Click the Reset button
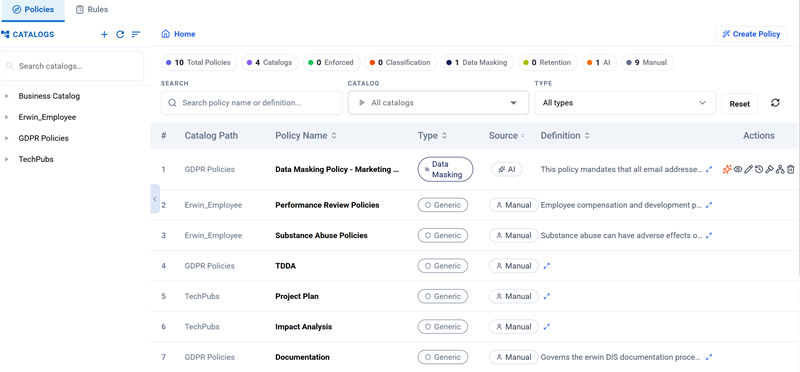 click(739, 104)
